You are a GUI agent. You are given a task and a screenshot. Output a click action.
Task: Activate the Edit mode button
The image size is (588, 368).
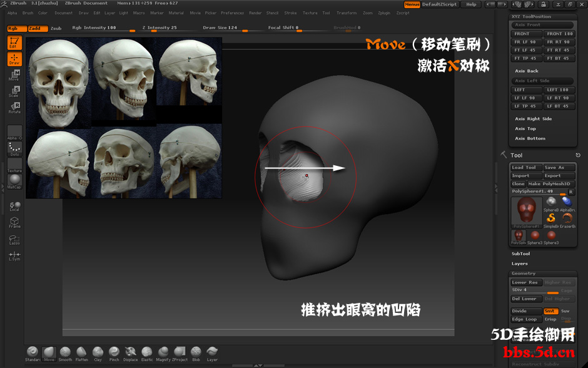click(x=14, y=43)
